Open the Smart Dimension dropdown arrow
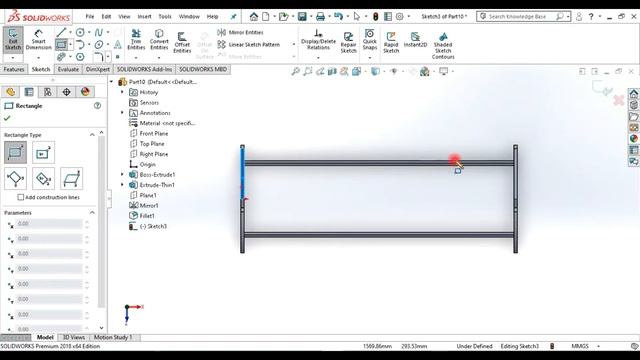 (x=38, y=58)
